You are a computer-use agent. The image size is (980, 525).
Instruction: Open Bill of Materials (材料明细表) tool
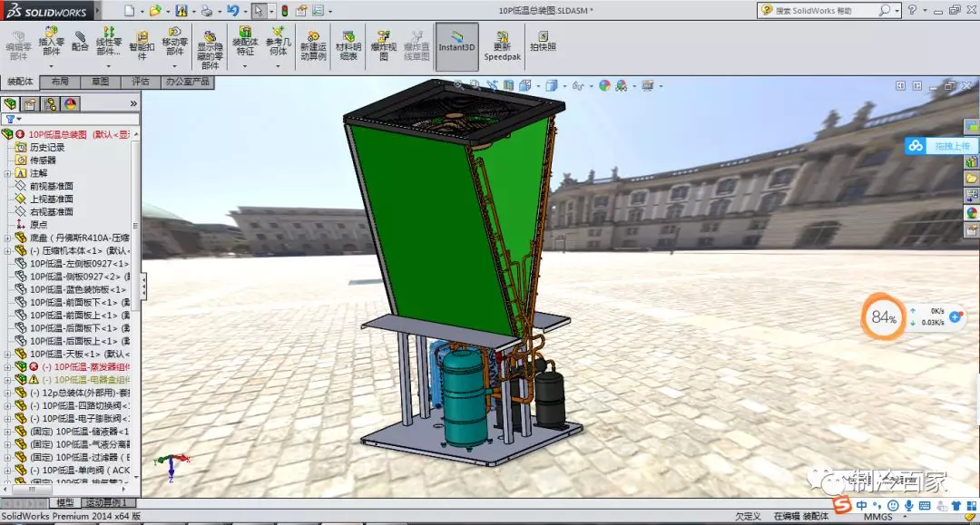(348, 45)
